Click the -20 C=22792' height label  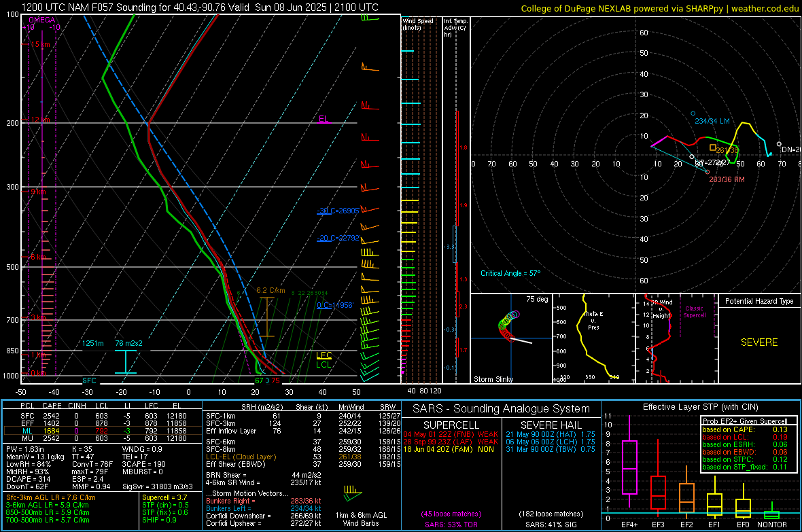[338, 238]
